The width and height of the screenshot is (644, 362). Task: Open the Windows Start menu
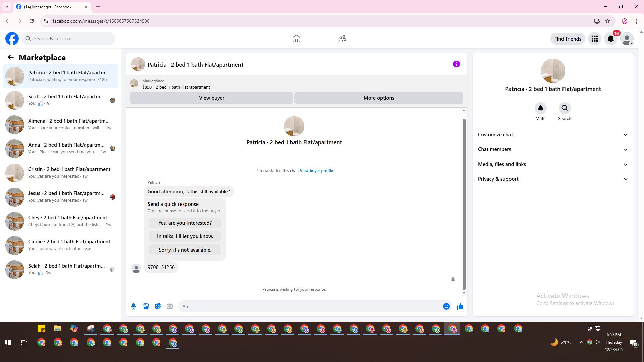coord(8,342)
